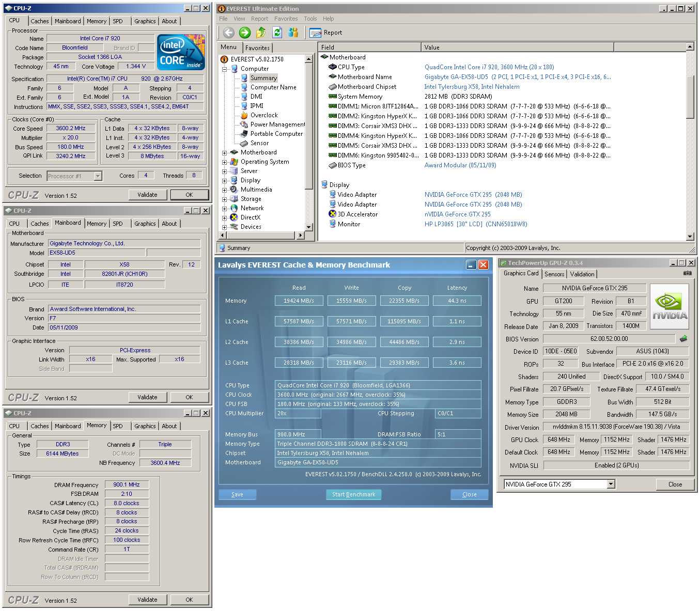Select the Sensor node in EVEREST tree

(255, 143)
